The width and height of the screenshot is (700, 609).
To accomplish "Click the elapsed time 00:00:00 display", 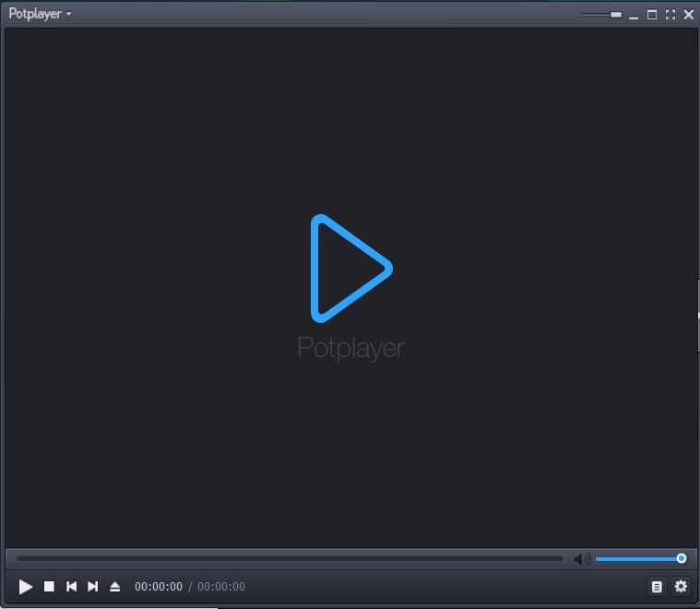I will tap(159, 586).
